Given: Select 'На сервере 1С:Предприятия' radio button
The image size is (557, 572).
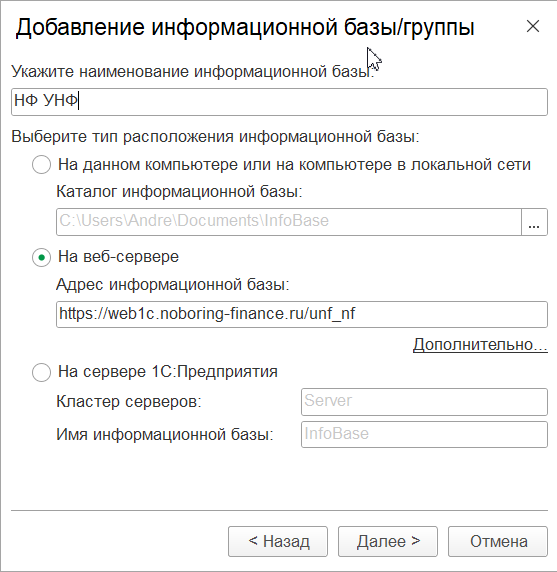Looking at the screenshot, I should point(41,372).
